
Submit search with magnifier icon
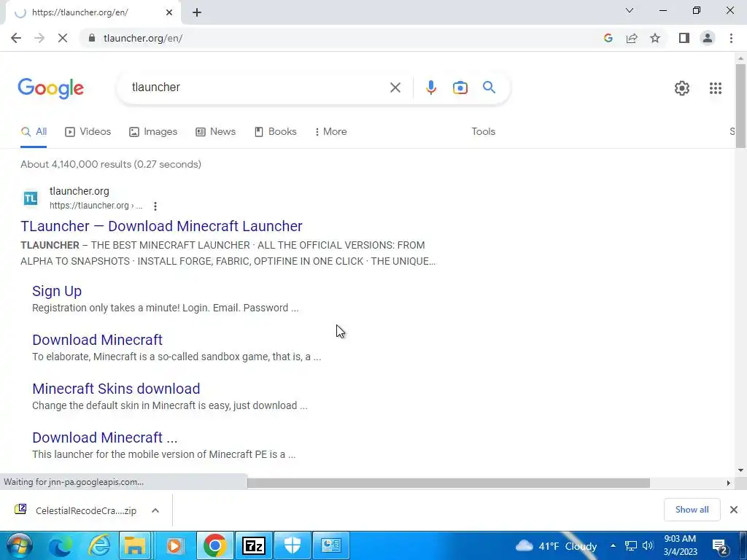click(x=489, y=87)
